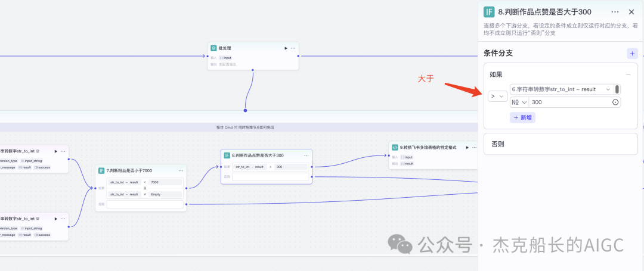Image resolution: width=644 pixels, height=271 pixels.
Task: Select the 9.转换飞书多维表格的特定格式 node title
Action: 428,147
